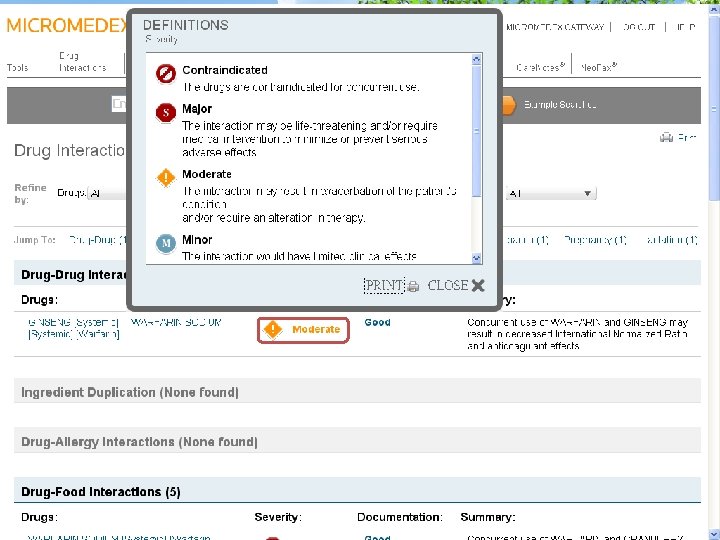Open the Drug Interactions tab
This screenshot has width=720, height=540.
click(83, 62)
